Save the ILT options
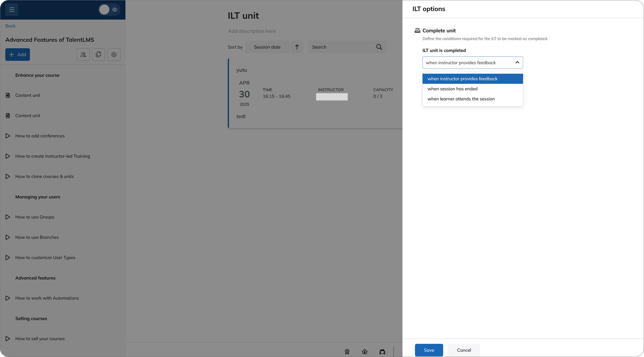Viewport: 644px width, 357px height. pyautogui.click(x=429, y=350)
